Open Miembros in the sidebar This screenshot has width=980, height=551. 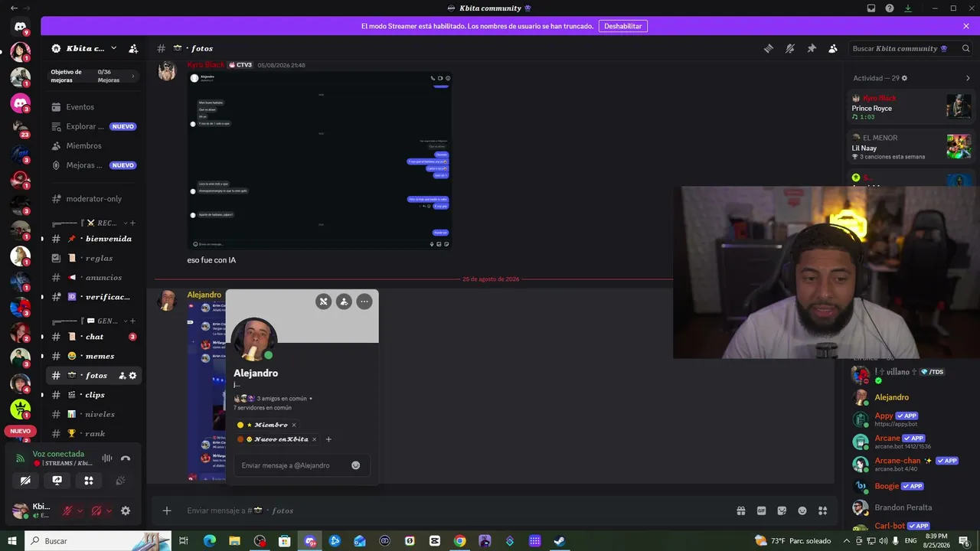coord(94,145)
